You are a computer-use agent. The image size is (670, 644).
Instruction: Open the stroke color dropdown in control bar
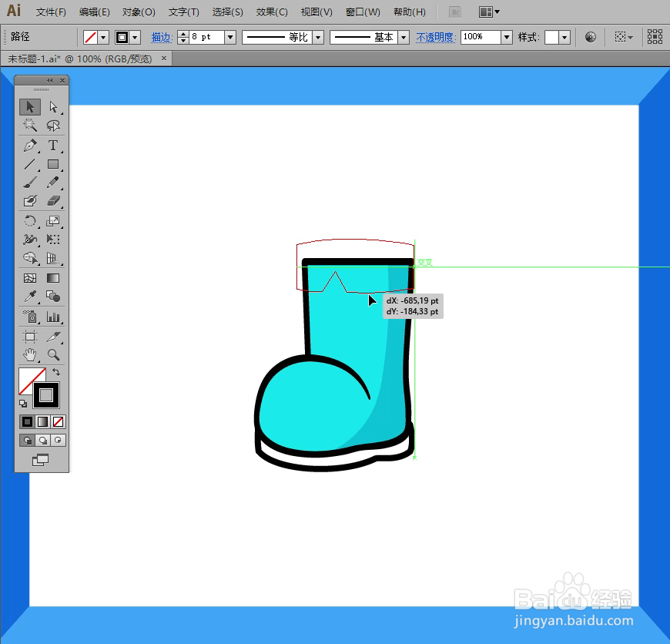point(135,38)
